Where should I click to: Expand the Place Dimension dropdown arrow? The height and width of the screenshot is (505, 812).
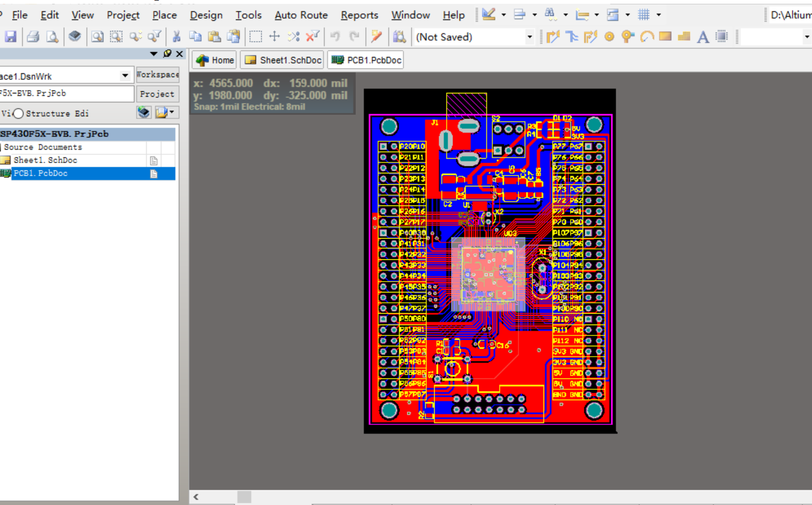pos(597,15)
